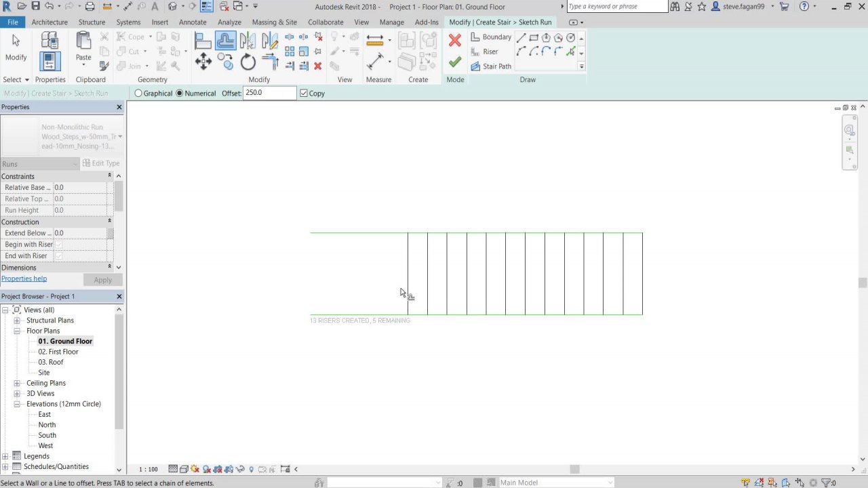Click the Offset value input field
This screenshot has height=488, width=868.
[269, 93]
